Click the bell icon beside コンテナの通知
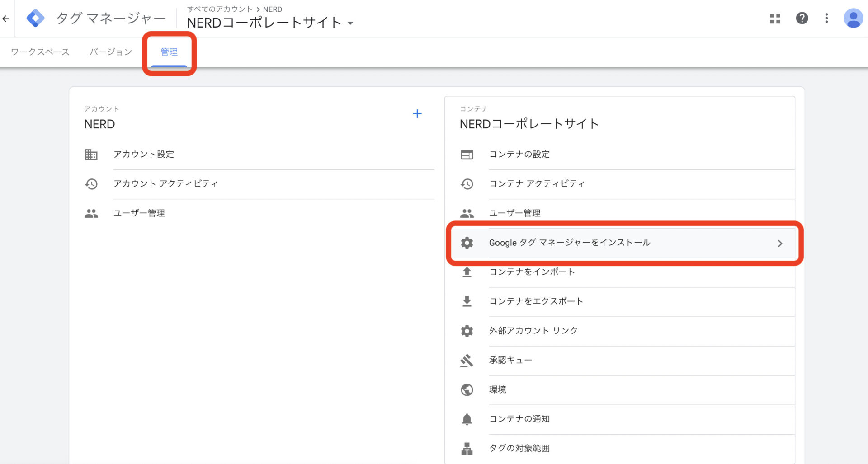The image size is (868, 464). 467,419
